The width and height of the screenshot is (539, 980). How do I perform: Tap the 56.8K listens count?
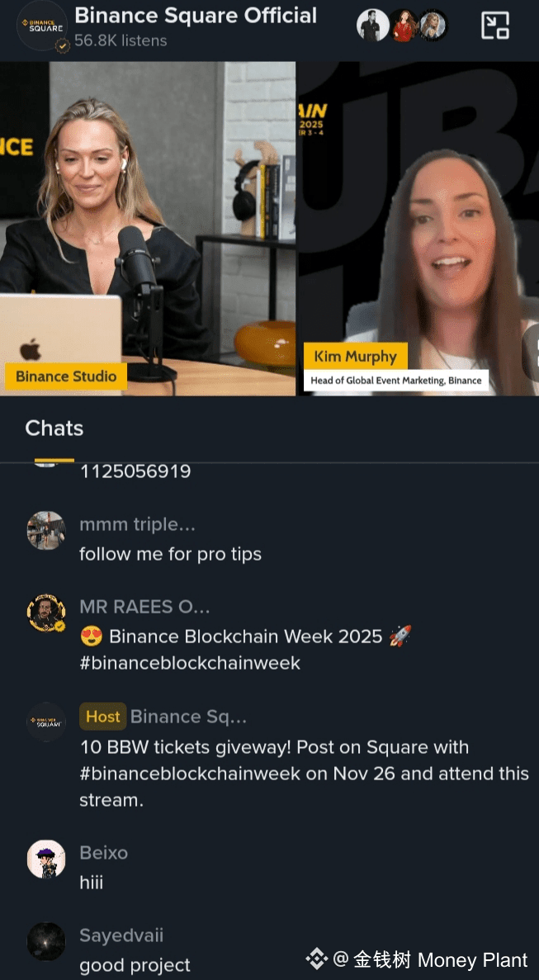click(121, 41)
